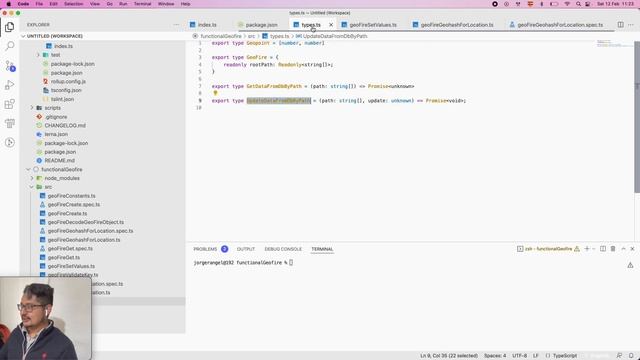
Task: Click the src breadcrumb segment
Action: [251, 36]
